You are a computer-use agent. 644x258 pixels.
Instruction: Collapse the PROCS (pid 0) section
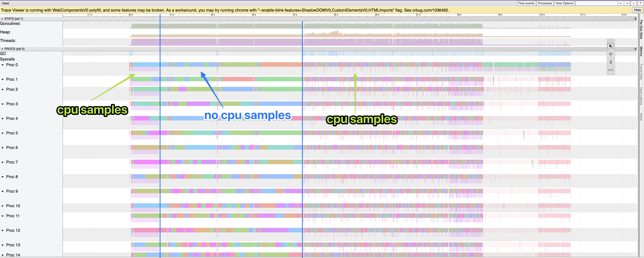coord(2,49)
